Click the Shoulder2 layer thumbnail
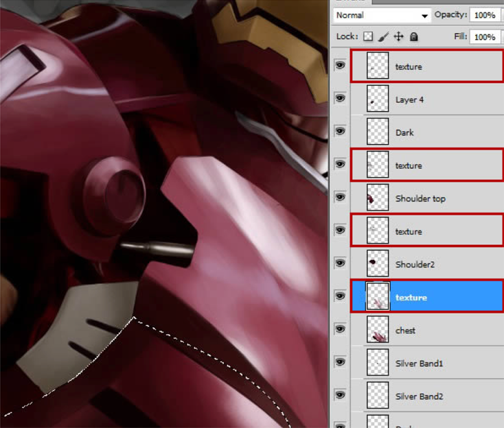Image resolution: width=504 pixels, height=428 pixels. tap(378, 263)
